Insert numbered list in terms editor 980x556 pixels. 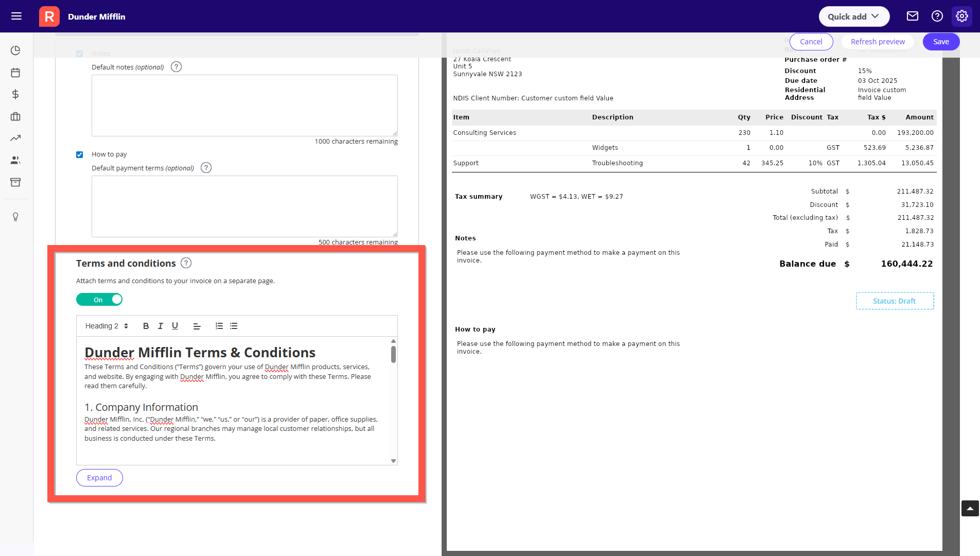[x=219, y=326]
